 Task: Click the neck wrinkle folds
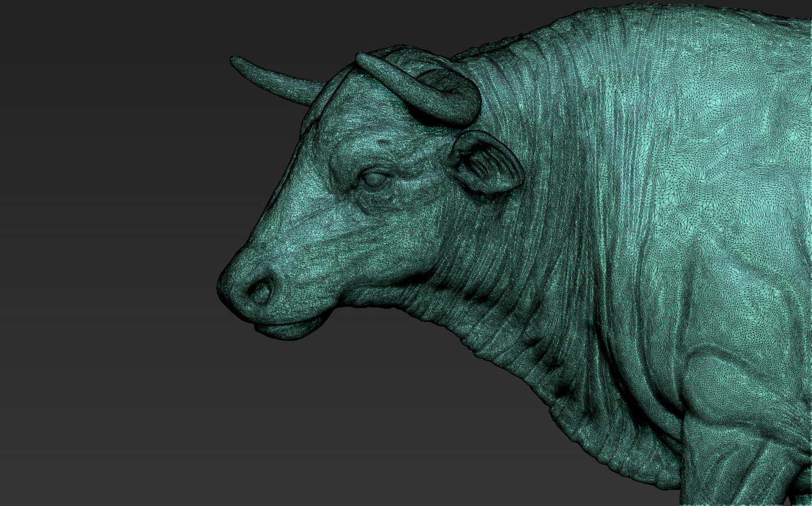[516, 321]
